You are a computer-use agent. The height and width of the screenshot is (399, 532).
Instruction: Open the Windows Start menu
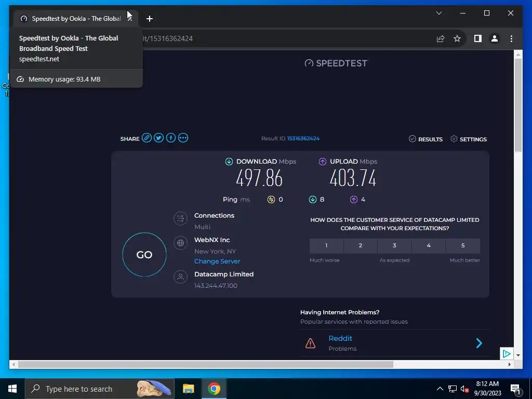[x=12, y=389]
